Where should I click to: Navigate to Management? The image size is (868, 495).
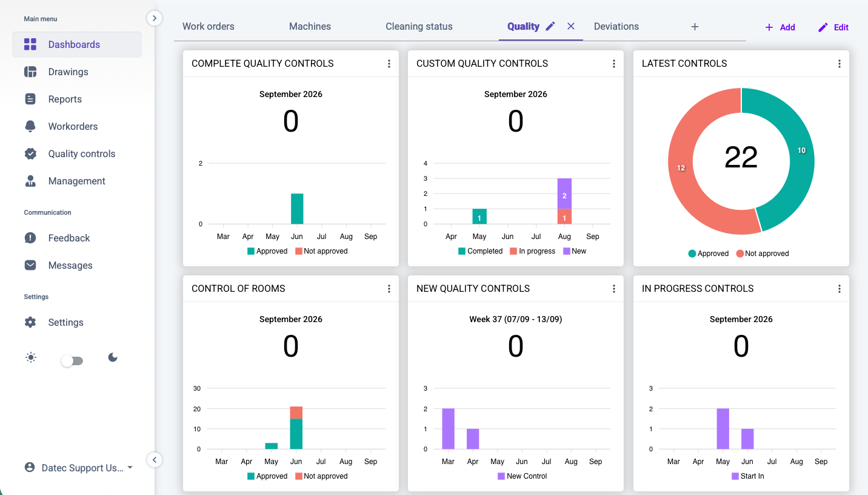(x=77, y=181)
